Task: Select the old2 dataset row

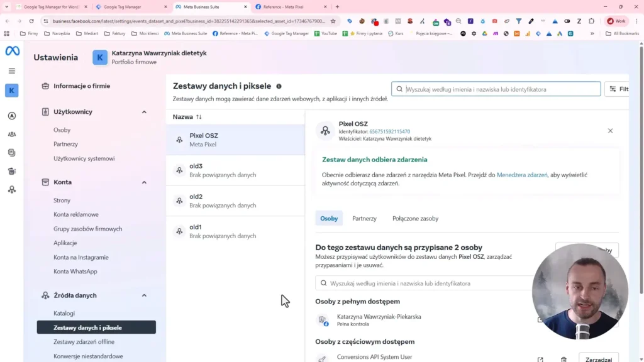Action: point(235,200)
